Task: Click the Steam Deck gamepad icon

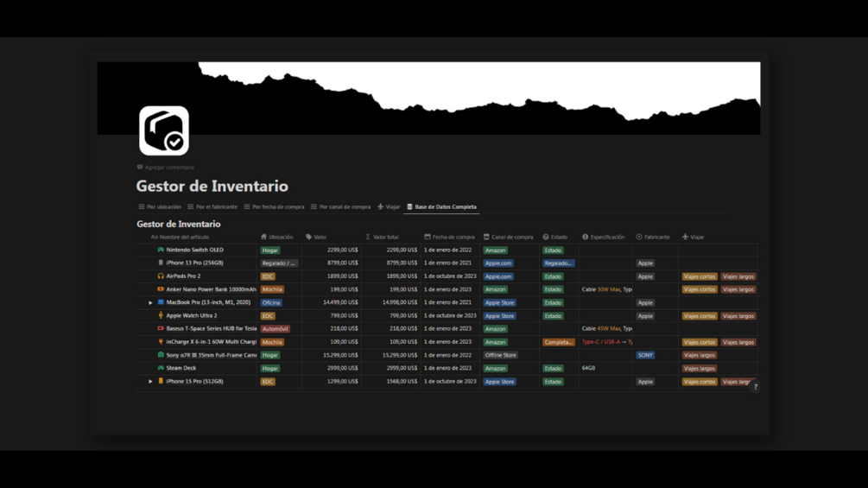Action: pos(161,368)
